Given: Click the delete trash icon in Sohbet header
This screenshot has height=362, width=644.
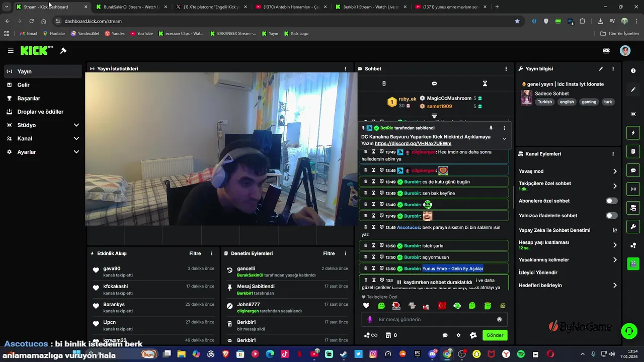Looking at the screenshot, I should [x=384, y=83].
